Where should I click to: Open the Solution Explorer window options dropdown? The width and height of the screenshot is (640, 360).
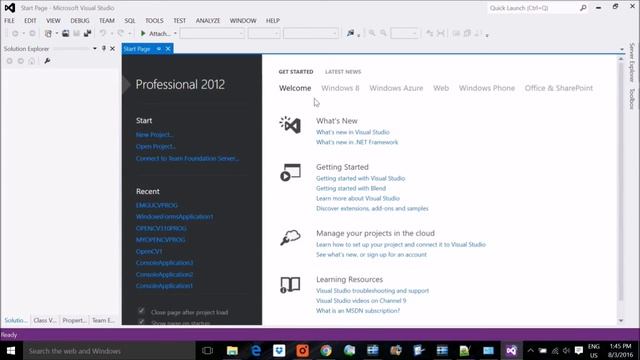click(95, 49)
